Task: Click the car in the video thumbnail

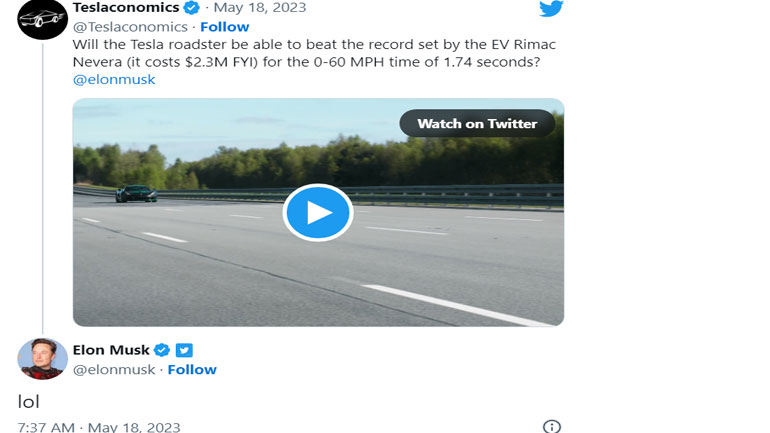Action: click(x=136, y=193)
